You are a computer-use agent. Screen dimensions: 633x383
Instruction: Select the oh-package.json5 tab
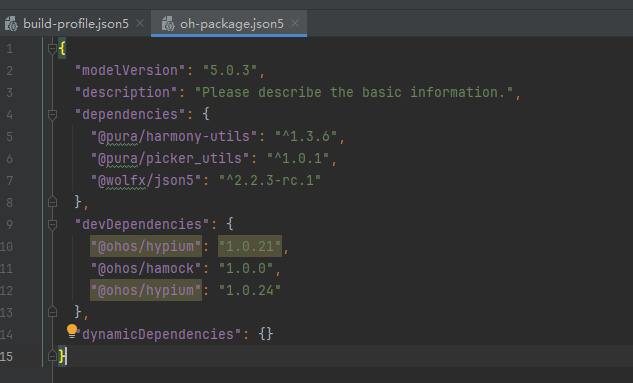[x=229, y=24]
